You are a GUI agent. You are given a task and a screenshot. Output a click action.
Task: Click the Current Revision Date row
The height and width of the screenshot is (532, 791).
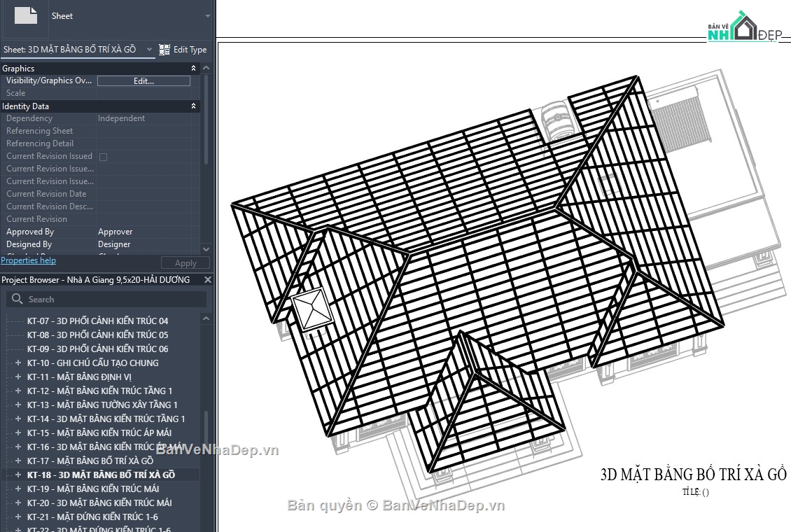point(100,194)
